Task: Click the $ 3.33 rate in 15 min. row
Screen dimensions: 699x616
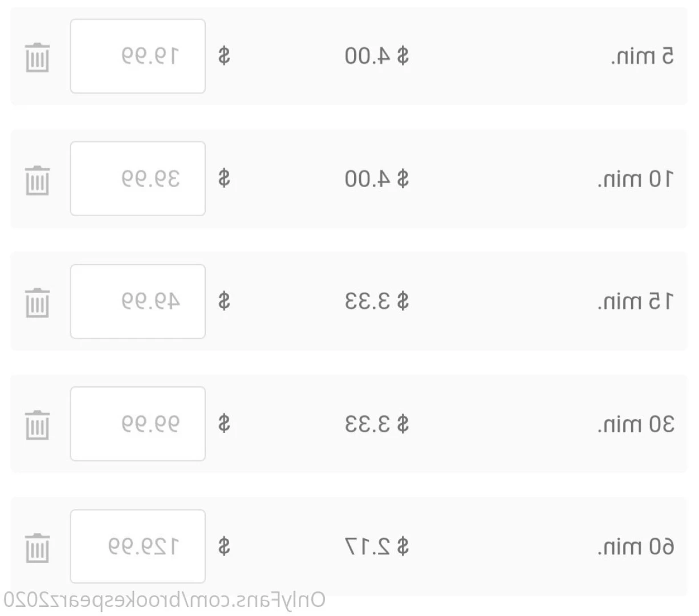Action: pos(377,301)
